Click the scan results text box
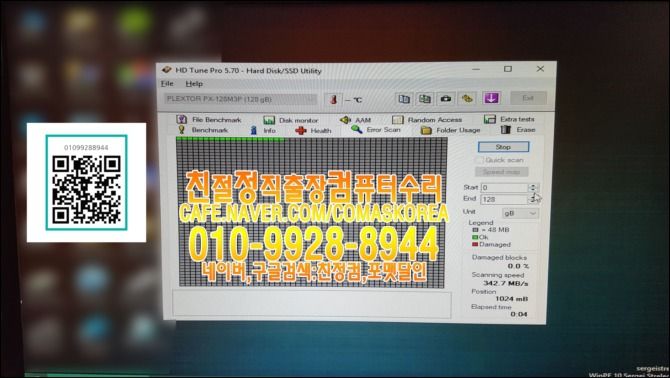Viewport: 670px width, 378px height. click(x=311, y=305)
